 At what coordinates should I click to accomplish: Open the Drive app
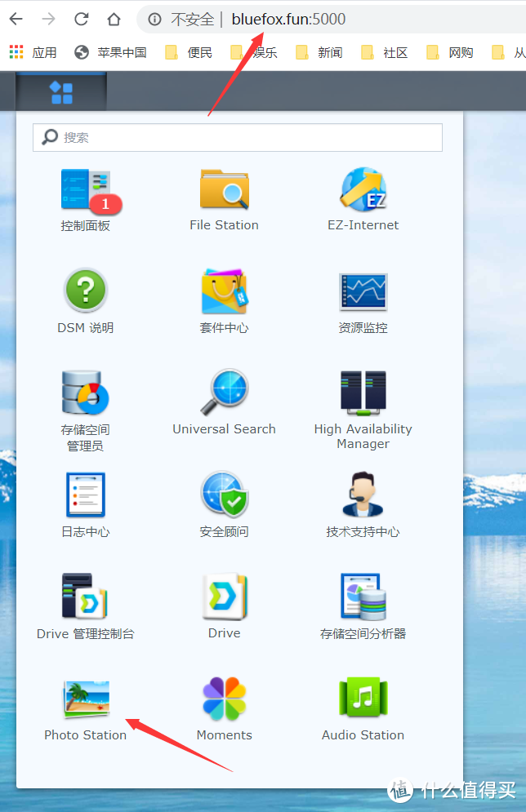[x=224, y=606]
